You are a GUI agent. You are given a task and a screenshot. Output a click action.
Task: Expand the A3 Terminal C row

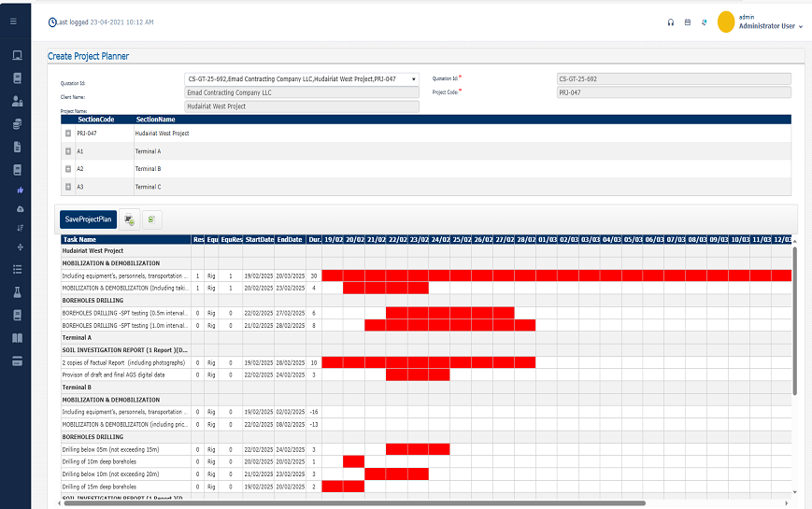tap(68, 187)
